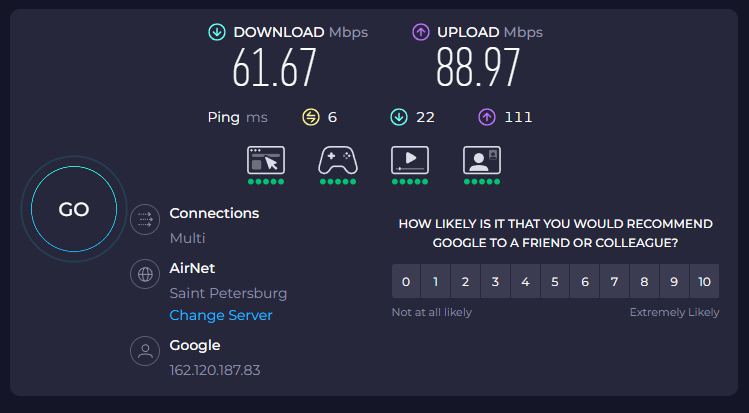Click the gaming controller rating icon
749x413 pixels.
coord(338,160)
